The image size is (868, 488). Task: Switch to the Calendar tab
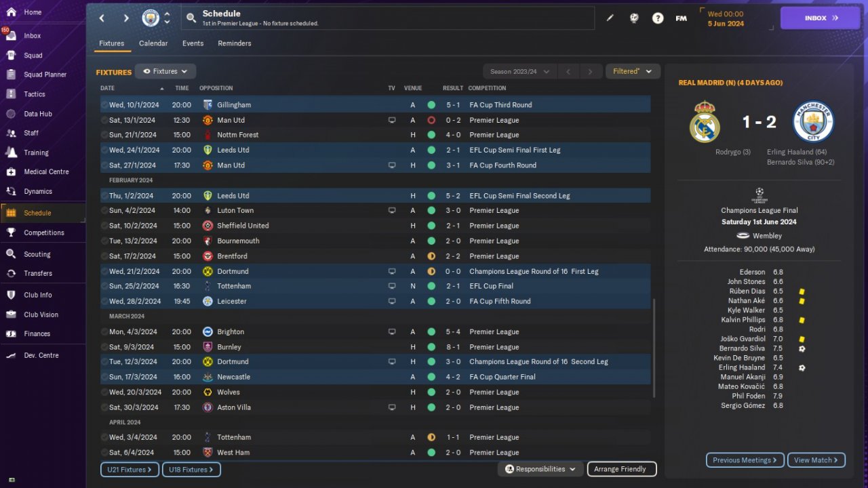[x=153, y=43]
